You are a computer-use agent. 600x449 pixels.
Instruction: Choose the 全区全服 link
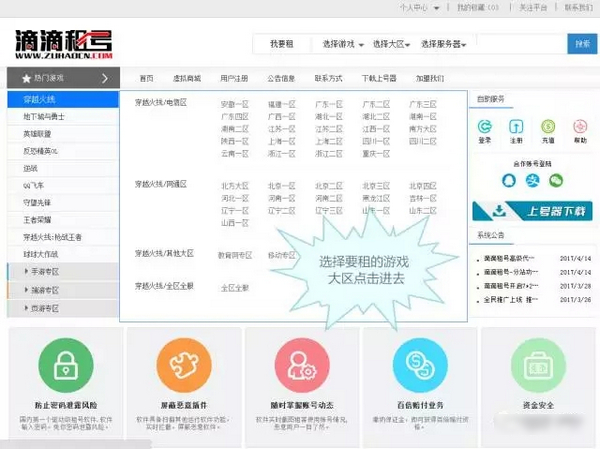[x=235, y=288]
